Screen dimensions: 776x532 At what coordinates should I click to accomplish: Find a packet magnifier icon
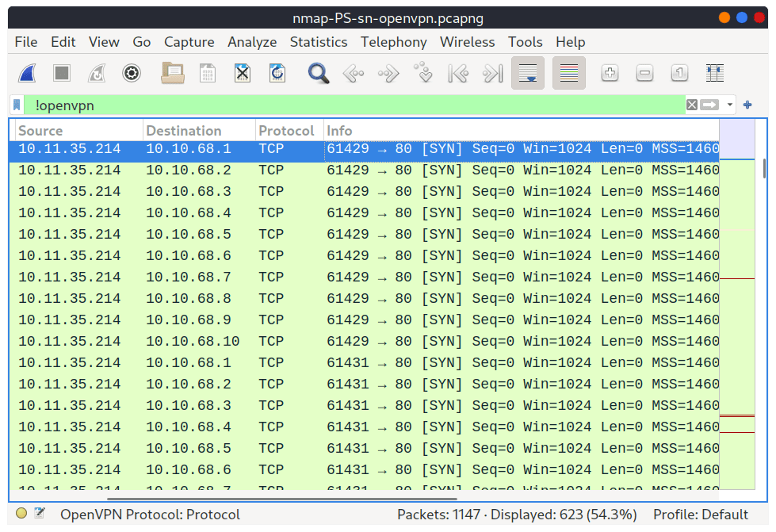coord(318,73)
